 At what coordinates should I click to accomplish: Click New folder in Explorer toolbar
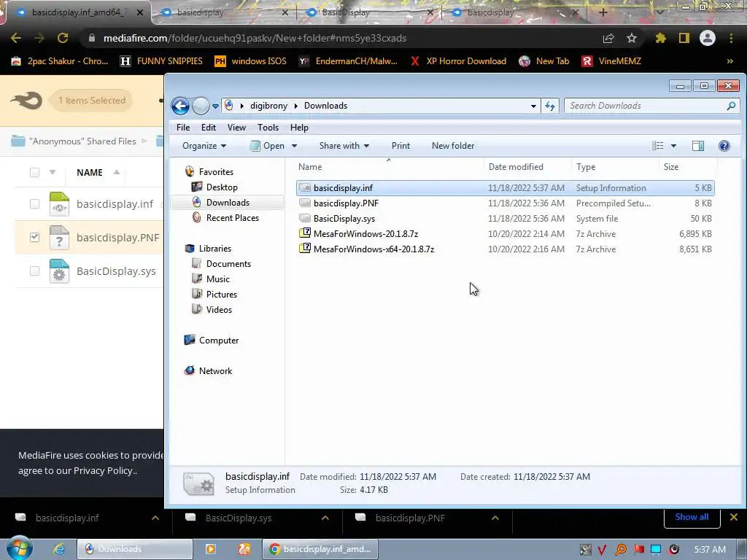(452, 146)
